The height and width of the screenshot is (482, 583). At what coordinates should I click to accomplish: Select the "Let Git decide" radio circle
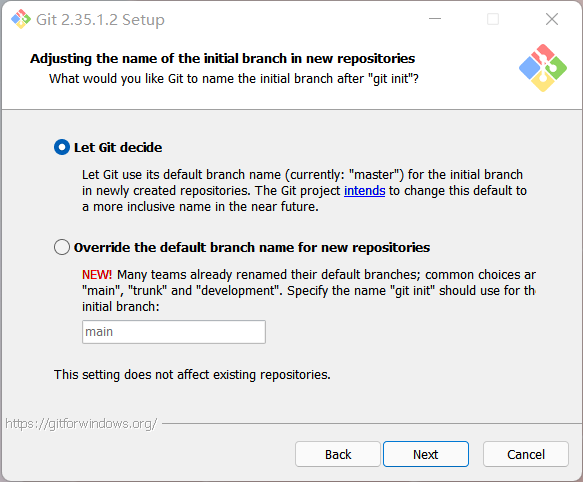[62, 147]
